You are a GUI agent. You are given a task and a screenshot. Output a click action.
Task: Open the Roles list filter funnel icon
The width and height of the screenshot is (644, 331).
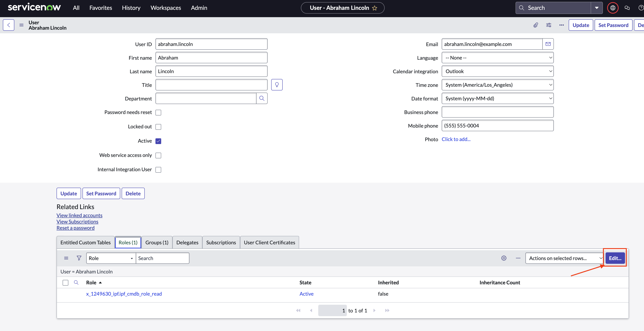(79, 258)
